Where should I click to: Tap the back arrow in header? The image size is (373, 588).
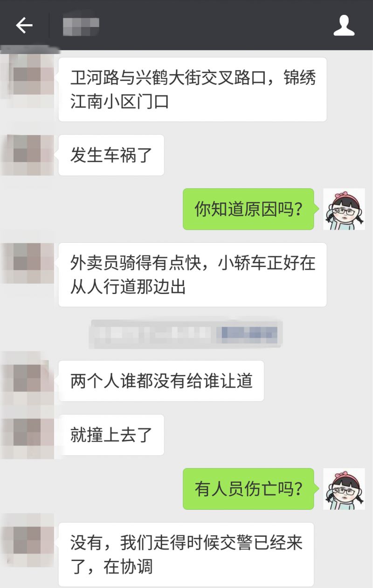(24, 25)
